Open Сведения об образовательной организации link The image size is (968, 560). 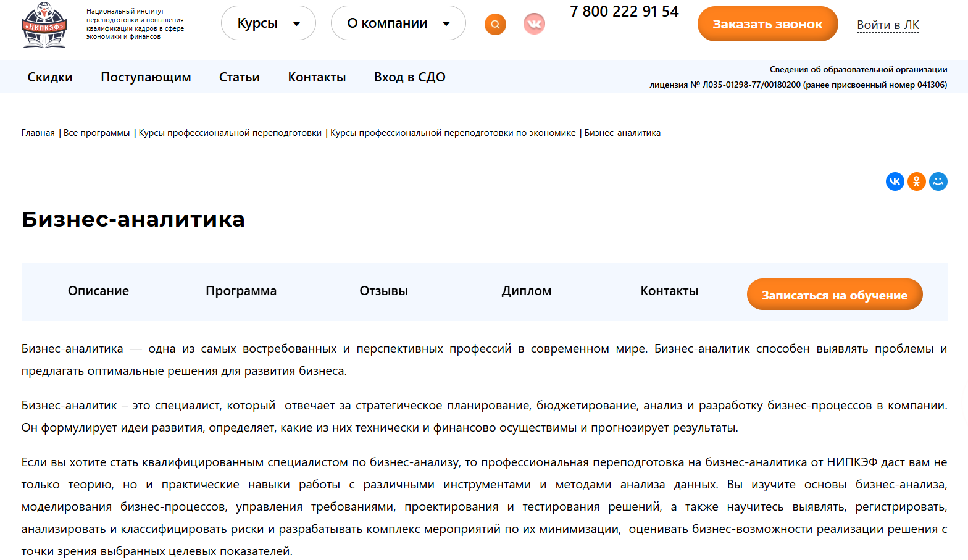coord(858,69)
